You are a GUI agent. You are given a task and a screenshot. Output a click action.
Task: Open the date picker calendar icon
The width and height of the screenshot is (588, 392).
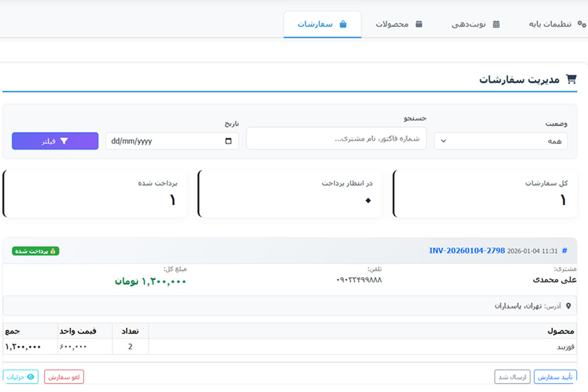point(228,141)
